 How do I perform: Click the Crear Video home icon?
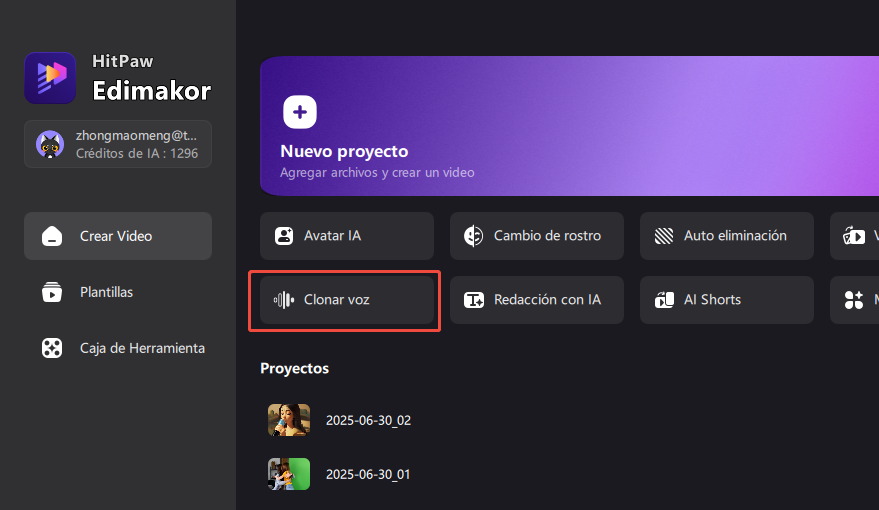coord(52,236)
